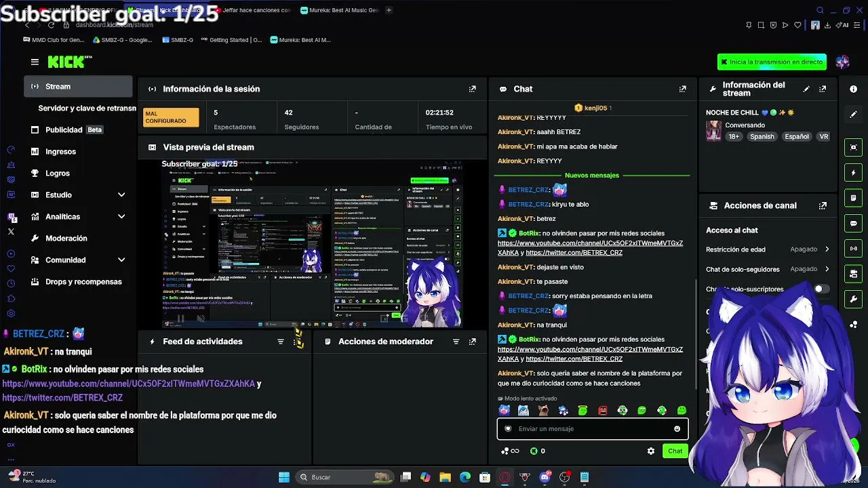The height and width of the screenshot is (488, 868).
Task: Open the Kick hamburger menu
Action: click(x=35, y=62)
